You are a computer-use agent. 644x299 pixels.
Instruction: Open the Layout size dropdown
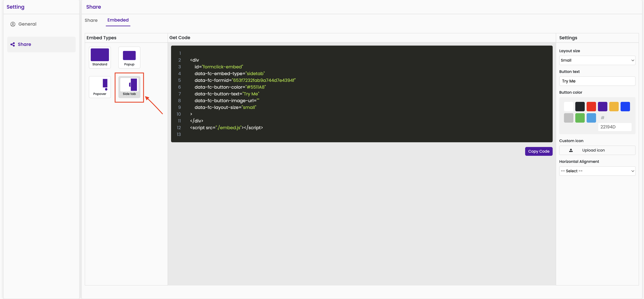(x=597, y=60)
